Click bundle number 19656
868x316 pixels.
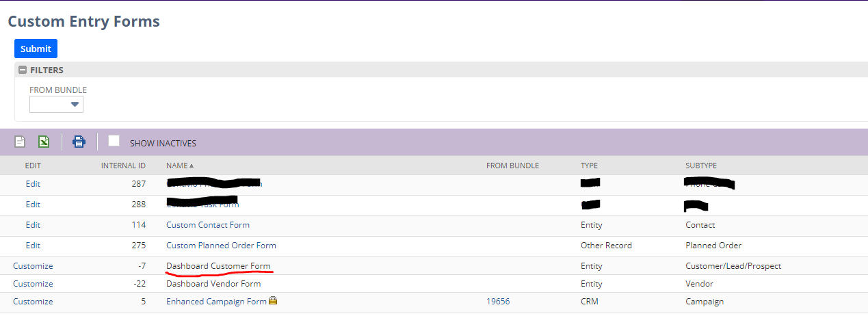[498, 302]
